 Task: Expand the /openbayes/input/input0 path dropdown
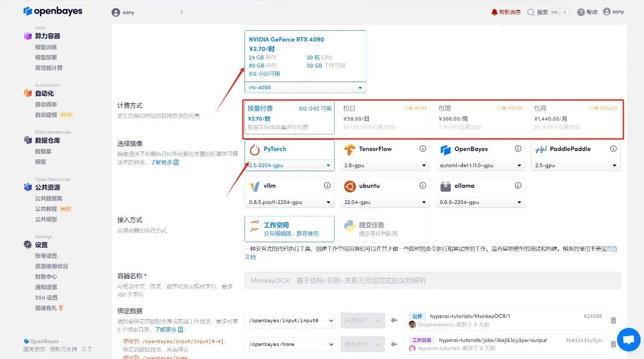(x=290, y=320)
